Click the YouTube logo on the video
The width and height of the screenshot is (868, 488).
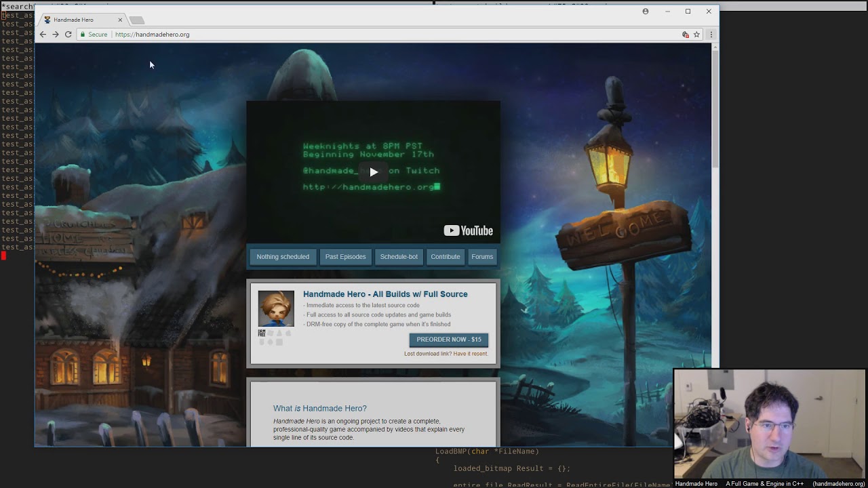[468, 230]
